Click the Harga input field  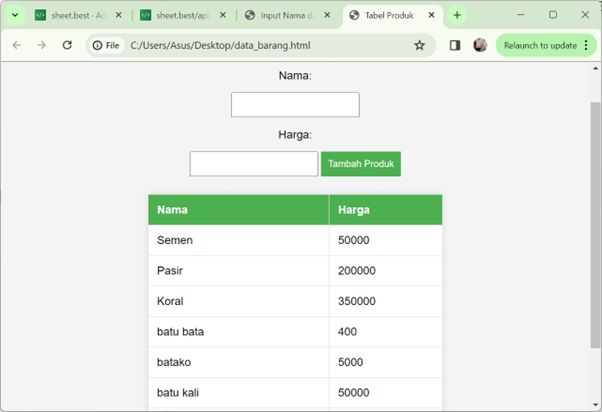(x=254, y=164)
